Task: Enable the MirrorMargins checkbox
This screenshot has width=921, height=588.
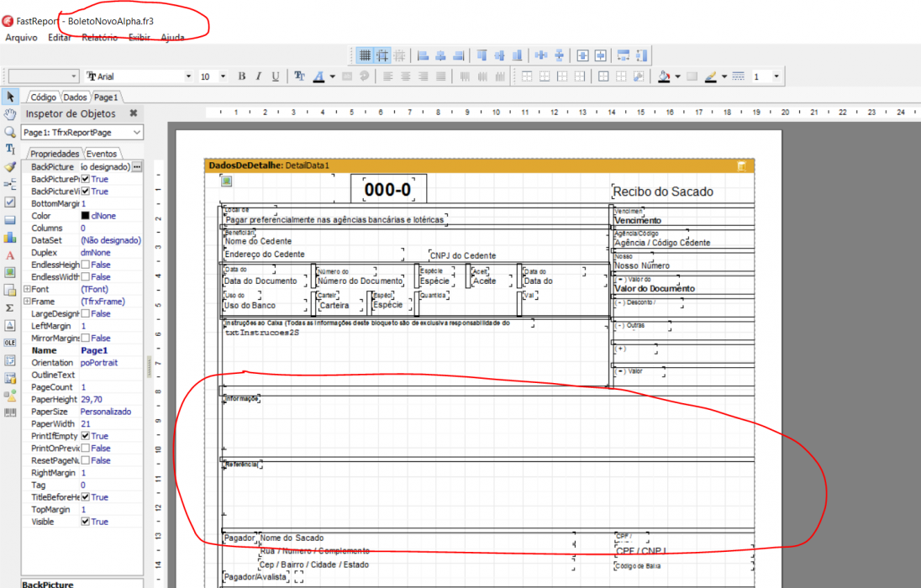Action: 85,338
